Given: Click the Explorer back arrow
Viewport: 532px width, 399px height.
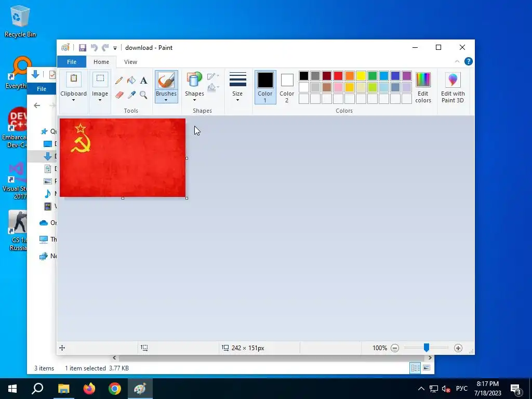Looking at the screenshot, I should (x=37, y=105).
